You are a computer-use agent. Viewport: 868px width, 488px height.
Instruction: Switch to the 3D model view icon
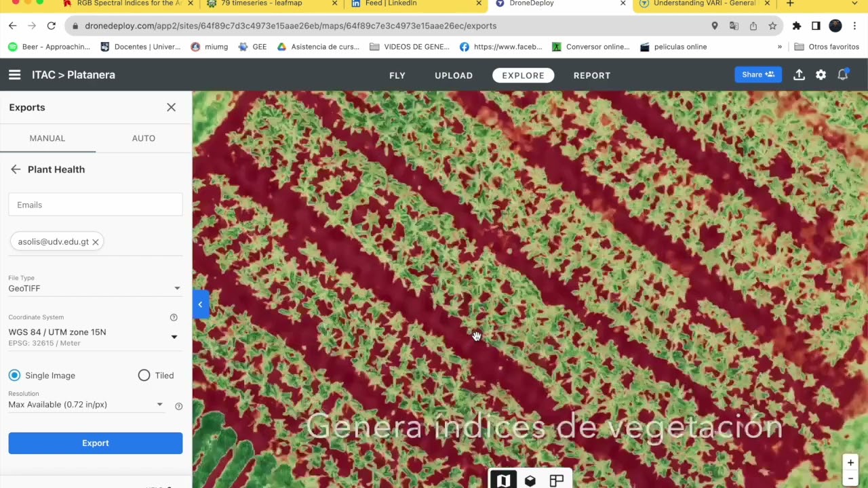tap(530, 481)
